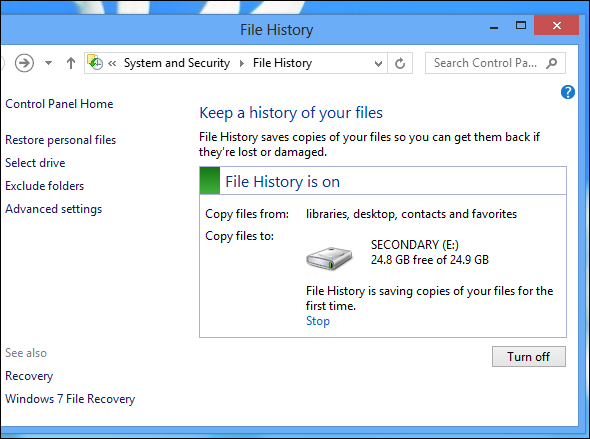Screen dimensions: 590x439
Task: Click the magnifier search icon
Action: (552, 63)
